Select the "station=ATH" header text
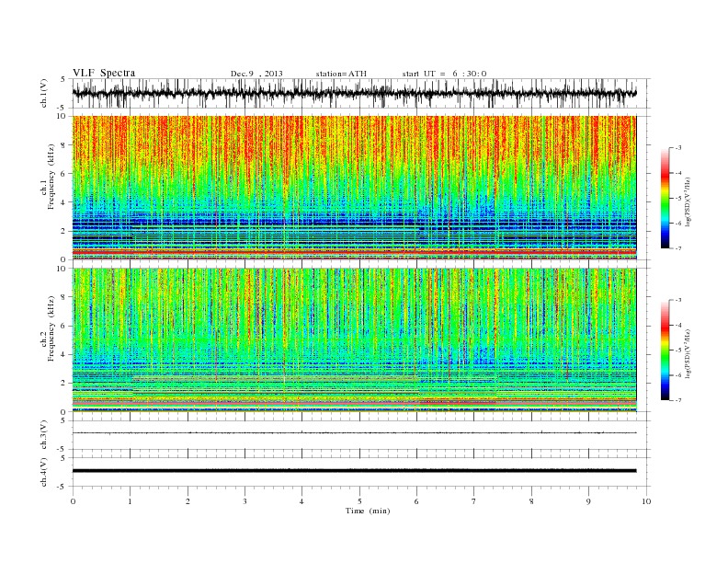 pyautogui.click(x=341, y=74)
